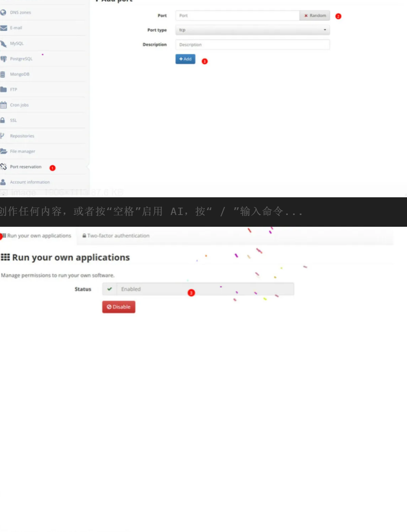
Task: Open the Repositories sidebar item
Action: click(x=22, y=136)
